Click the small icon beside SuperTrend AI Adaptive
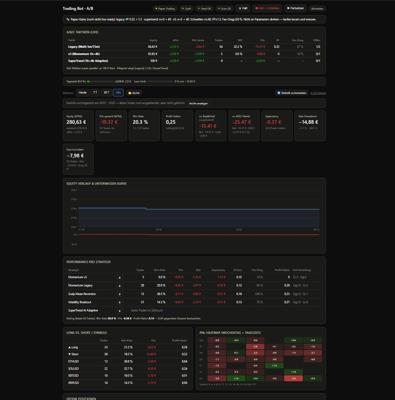 tap(120, 311)
